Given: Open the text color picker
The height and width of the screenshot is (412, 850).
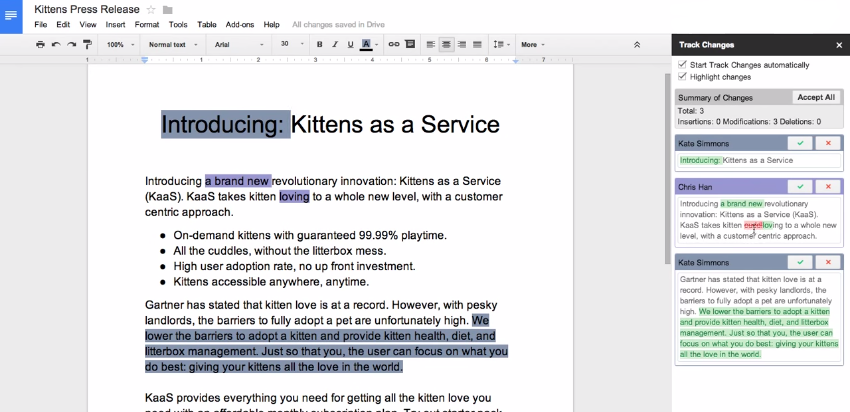Looking at the screenshot, I should 367,44.
